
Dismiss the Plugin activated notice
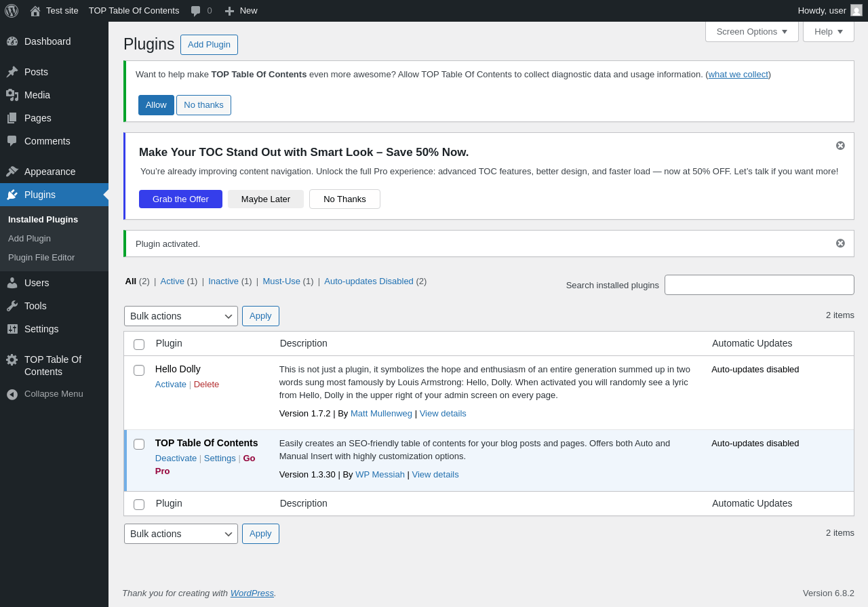(x=840, y=243)
